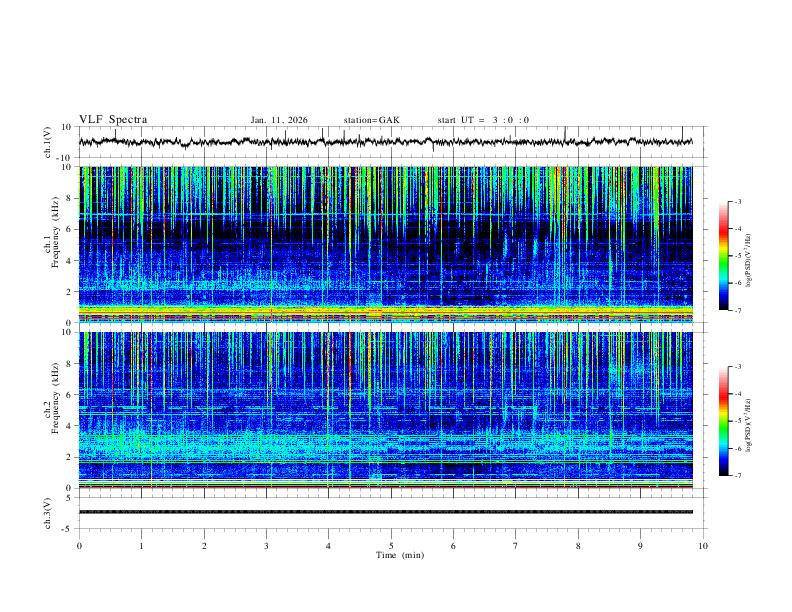
Task: Click time axis tick label "4"
Action: tap(329, 546)
